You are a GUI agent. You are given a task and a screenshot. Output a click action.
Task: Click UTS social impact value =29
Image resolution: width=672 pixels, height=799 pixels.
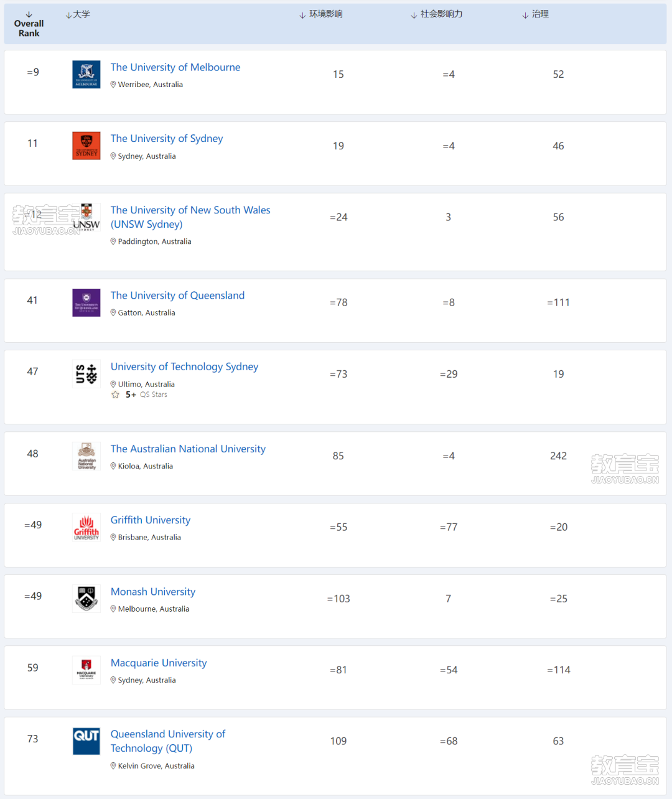(449, 374)
